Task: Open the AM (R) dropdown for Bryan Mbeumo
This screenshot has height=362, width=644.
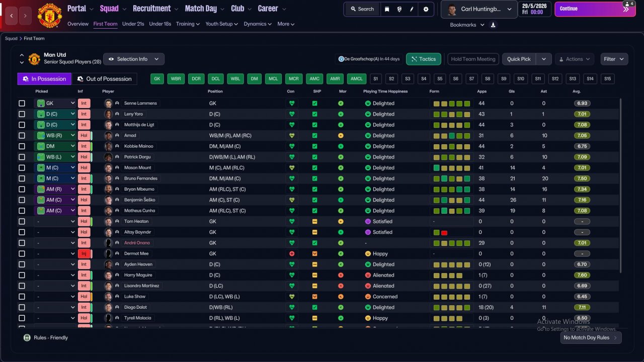Action: pos(55,190)
